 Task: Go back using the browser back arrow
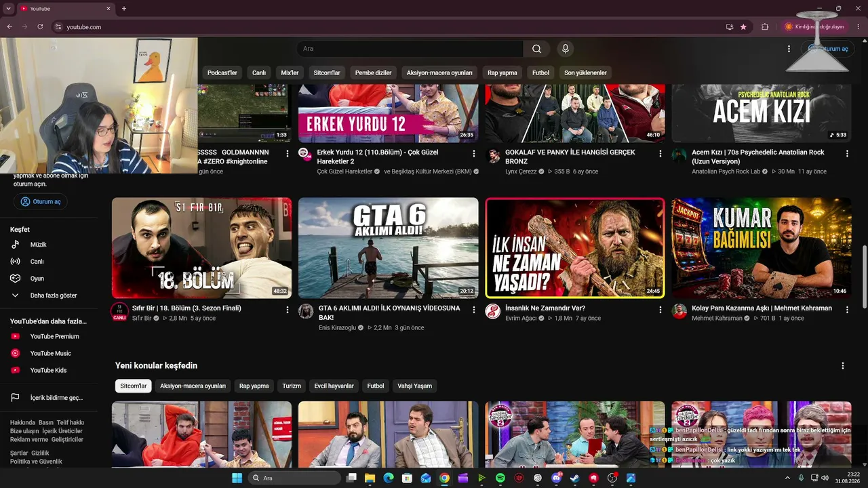[x=9, y=27]
